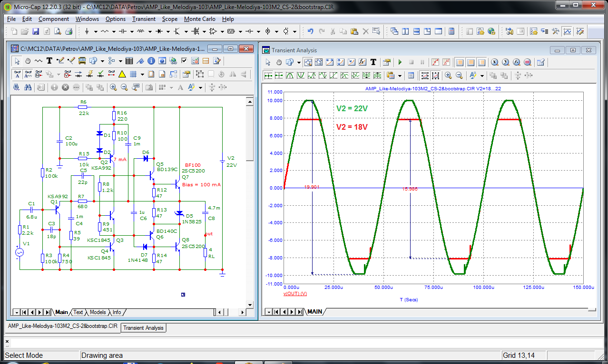608x364 pixels.
Task: Click the Save file icon
Action: point(36,31)
